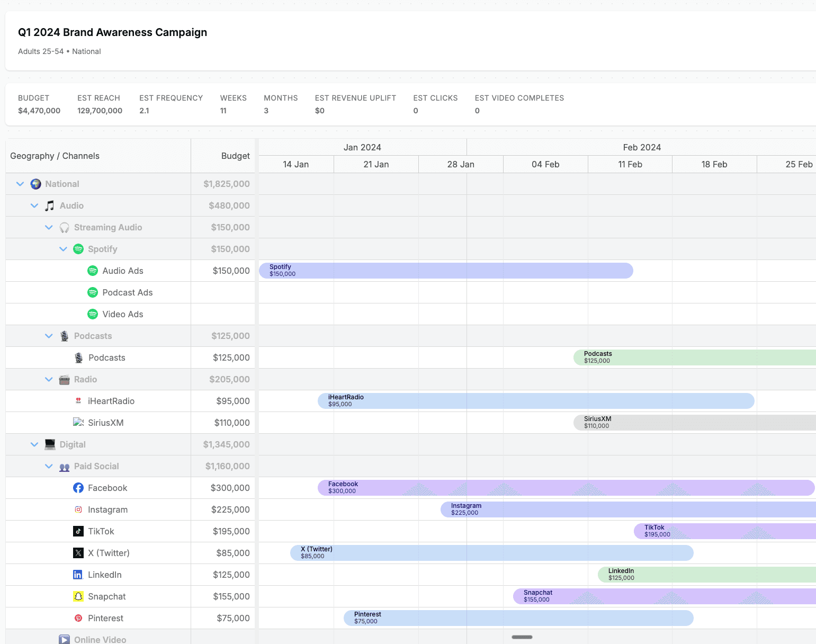Click the Snapchat $155,000 budget cell

(223, 596)
